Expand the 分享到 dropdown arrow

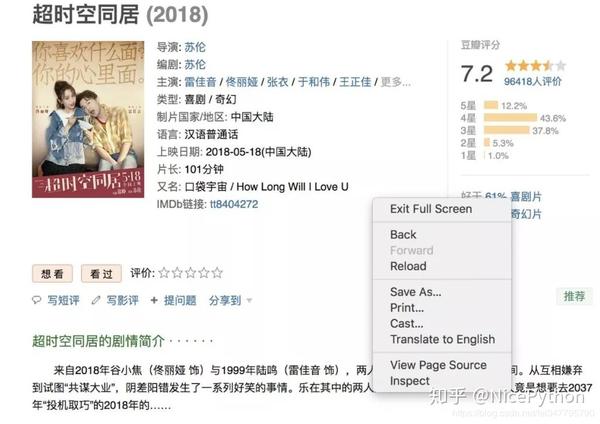[x=249, y=300]
